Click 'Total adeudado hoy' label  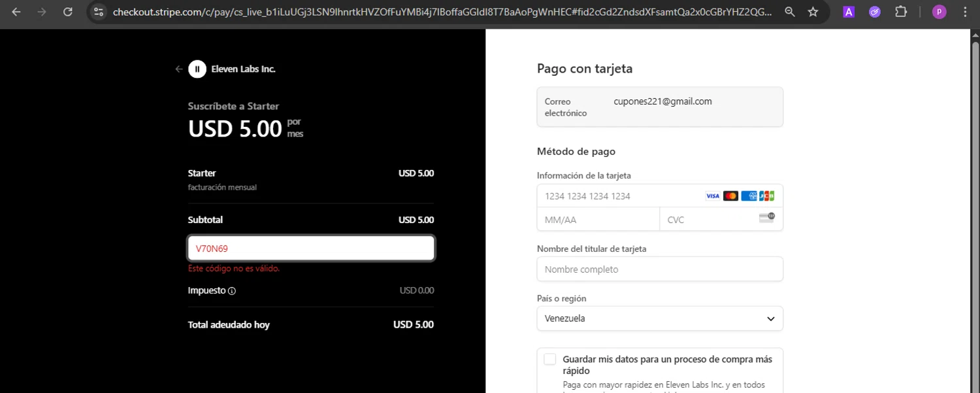pos(229,325)
